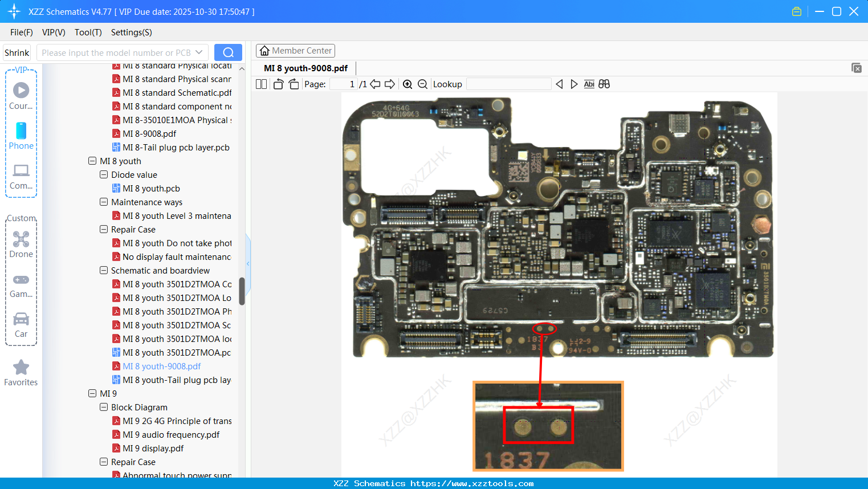Click the Page number input box
This screenshot has height=489, width=868.
pyautogui.click(x=343, y=84)
